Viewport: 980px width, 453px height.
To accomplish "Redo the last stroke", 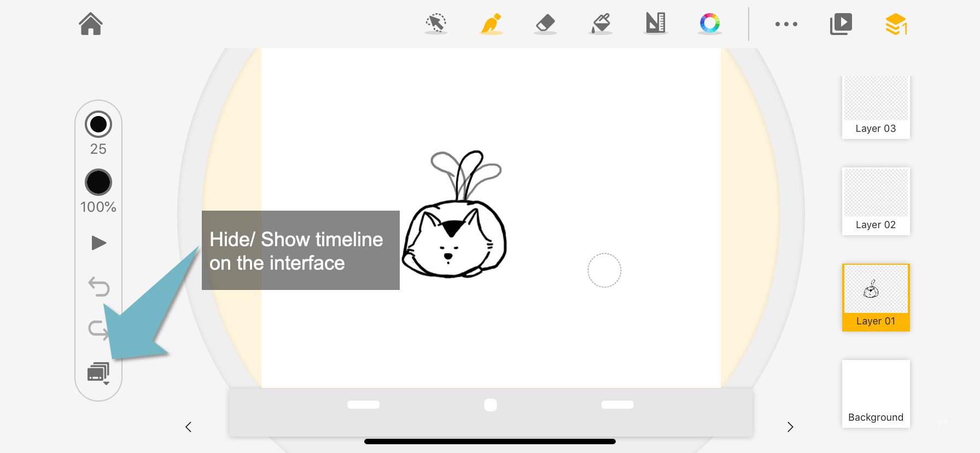I will [98, 329].
